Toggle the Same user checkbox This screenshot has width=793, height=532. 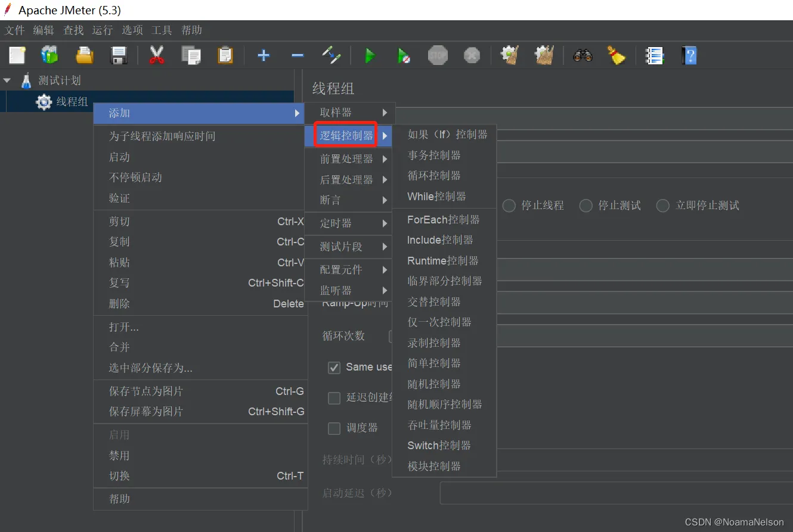pyautogui.click(x=334, y=368)
